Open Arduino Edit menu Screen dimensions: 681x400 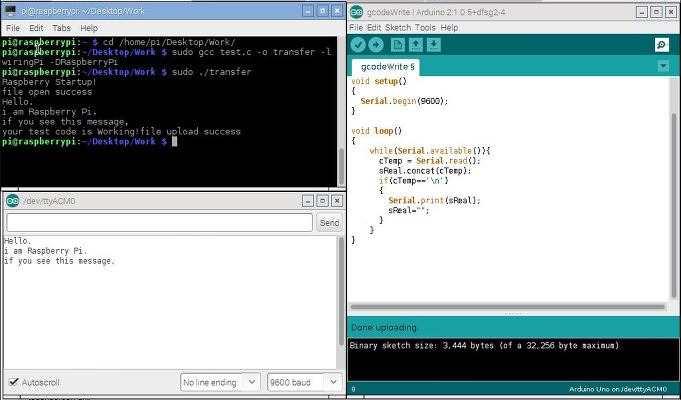tap(374, 27)
